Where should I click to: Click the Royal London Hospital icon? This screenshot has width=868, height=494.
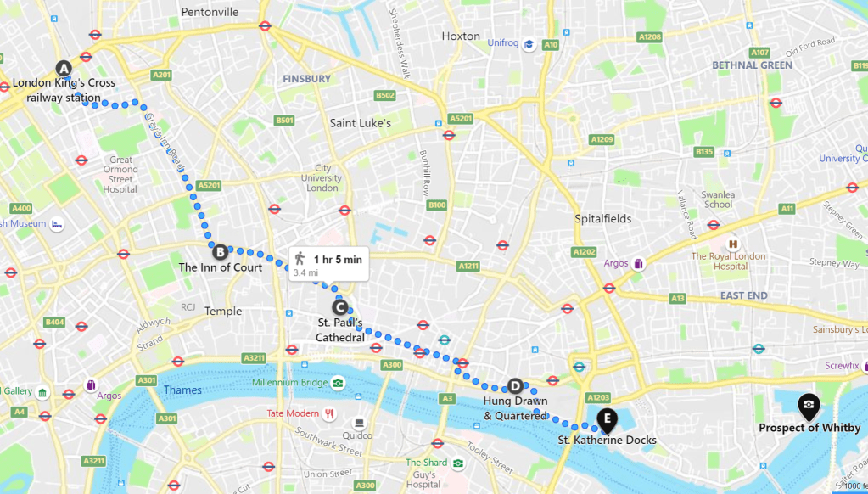click(x=733, y=244)
